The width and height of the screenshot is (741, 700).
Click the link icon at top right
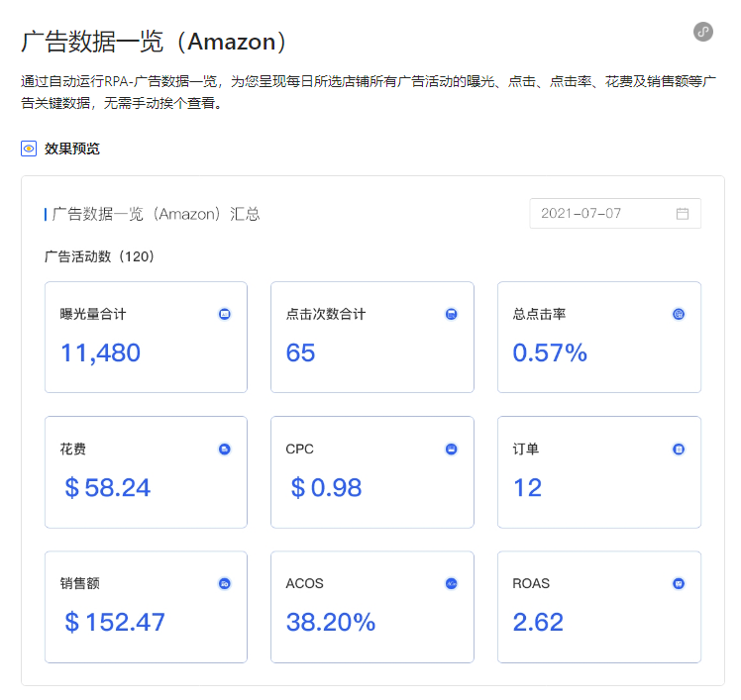coord(702,32)
